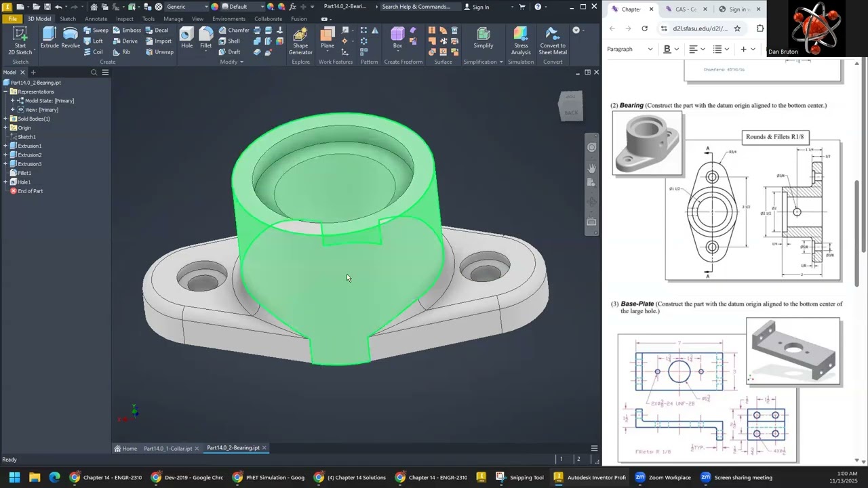Collapse the Representations node

[5, 91]
